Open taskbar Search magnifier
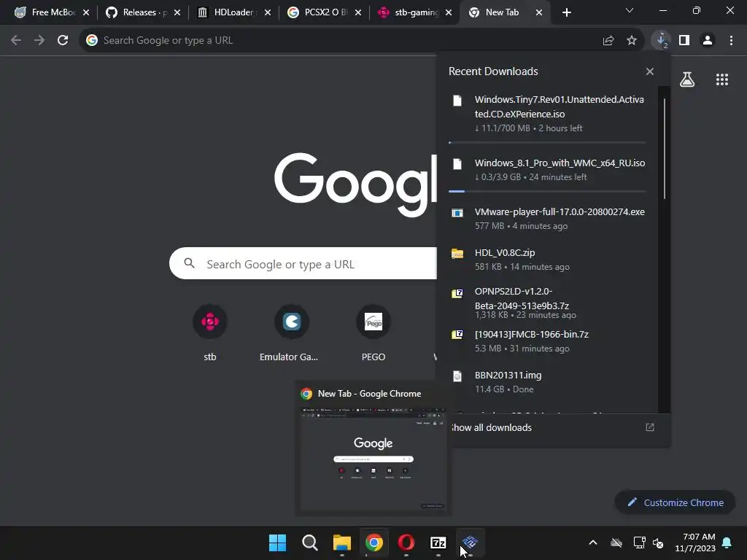This screenshot has width=747, height=560. tap(309, 542)
